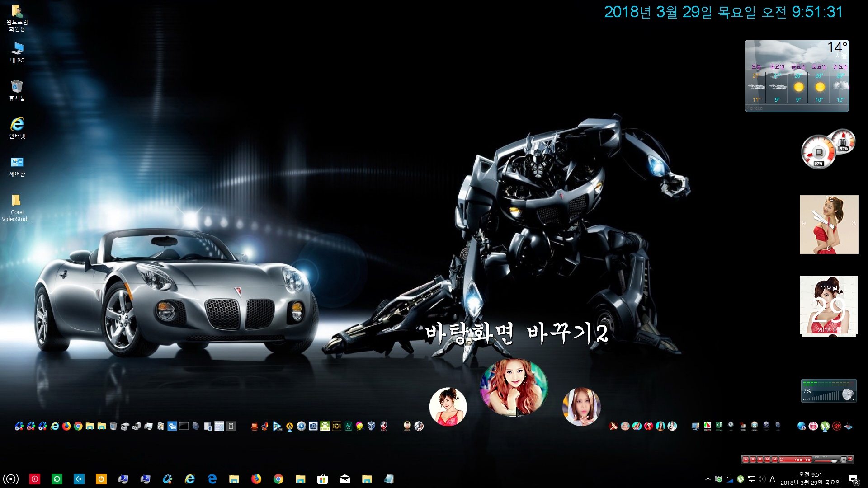The width and height of the screenshot is (868, 488).
Task: Click the media player volume slider
Action: 826,461
